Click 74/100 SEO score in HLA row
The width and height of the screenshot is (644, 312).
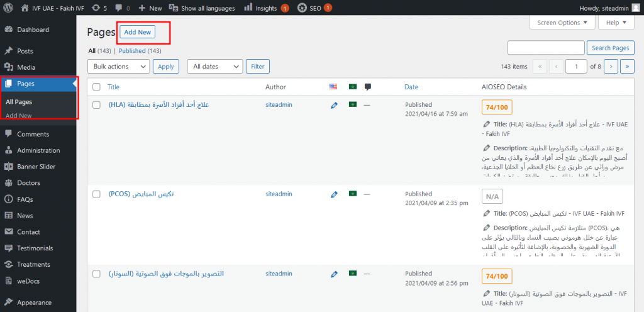(x=497, y=108)
